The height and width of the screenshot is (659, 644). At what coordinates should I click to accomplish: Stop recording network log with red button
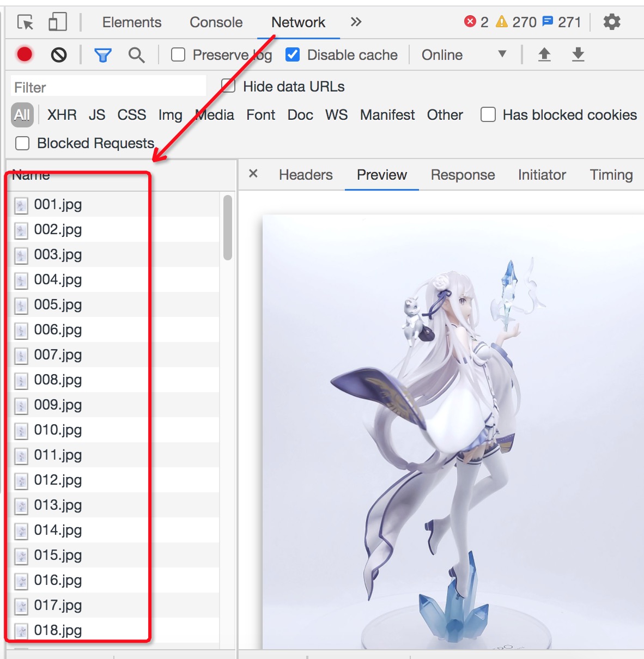tap(25, 54)
